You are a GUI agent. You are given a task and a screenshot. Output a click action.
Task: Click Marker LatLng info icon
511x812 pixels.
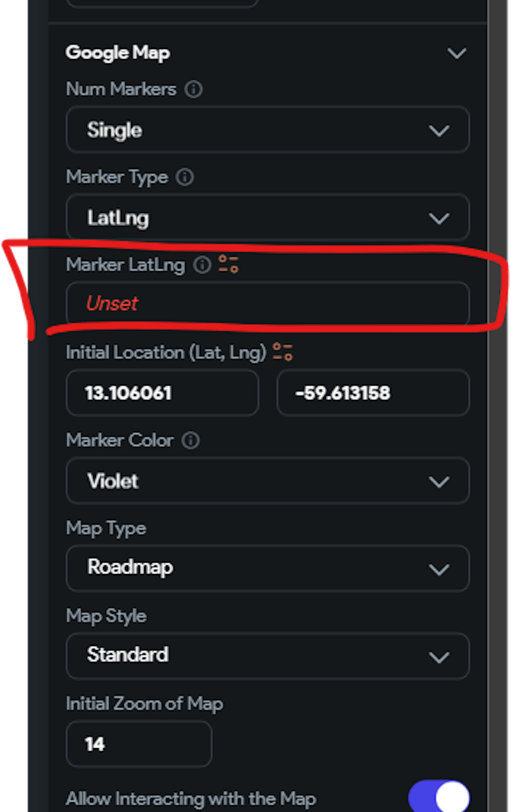pos(202,265)
